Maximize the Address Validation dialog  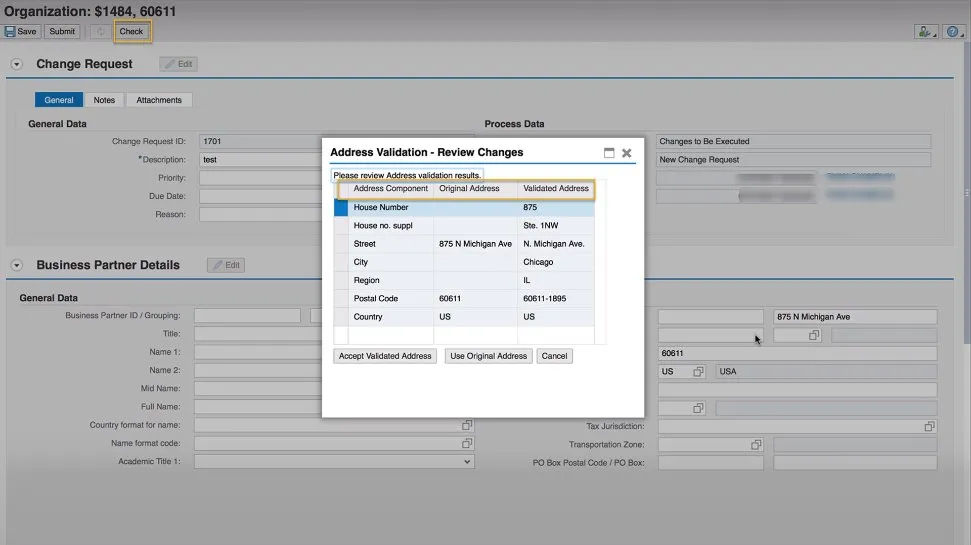click(609, 153)
